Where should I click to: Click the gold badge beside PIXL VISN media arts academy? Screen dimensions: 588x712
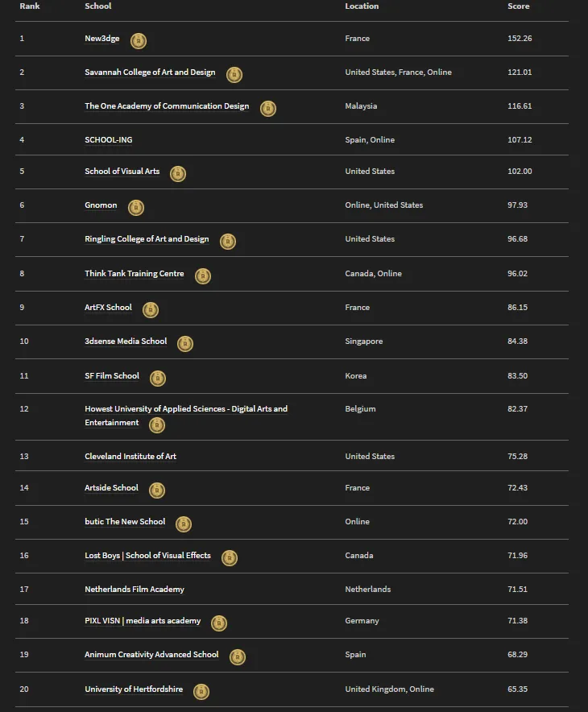click(219, 623)
